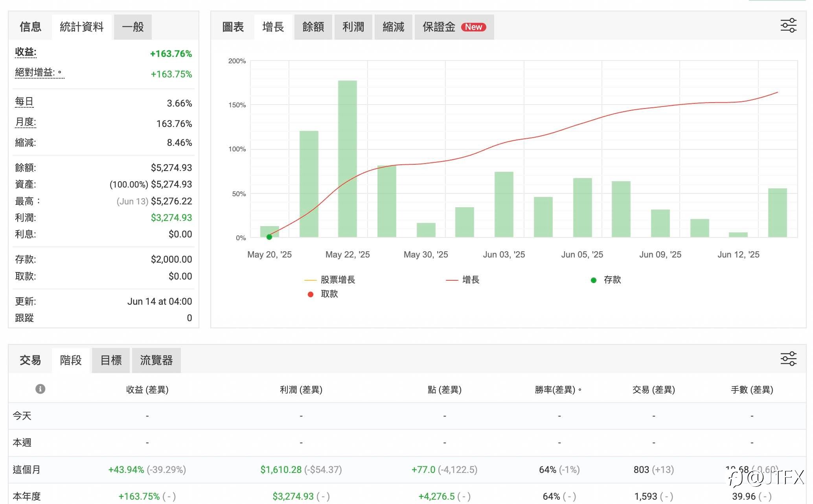The height and width of the screenshot is (504, 813).
Task: Click the 絕對增益 label link
Action: (x=35, y=73)
